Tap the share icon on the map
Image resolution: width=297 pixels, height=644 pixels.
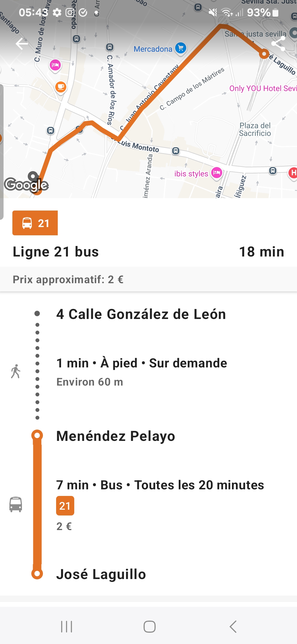pos(278,44)
